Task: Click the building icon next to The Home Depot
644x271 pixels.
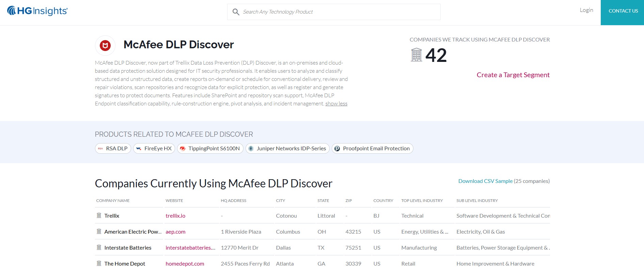Action: coord(99,264)
